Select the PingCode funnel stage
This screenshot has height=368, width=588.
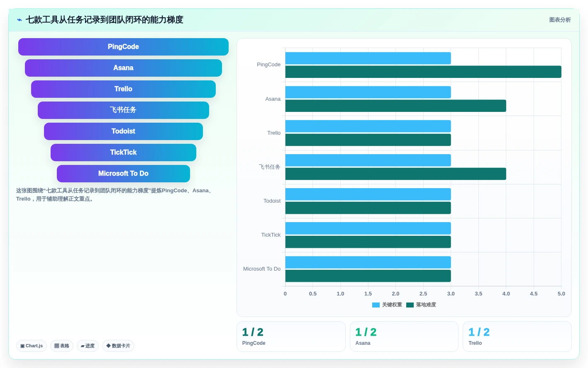[x=123, y=47]
